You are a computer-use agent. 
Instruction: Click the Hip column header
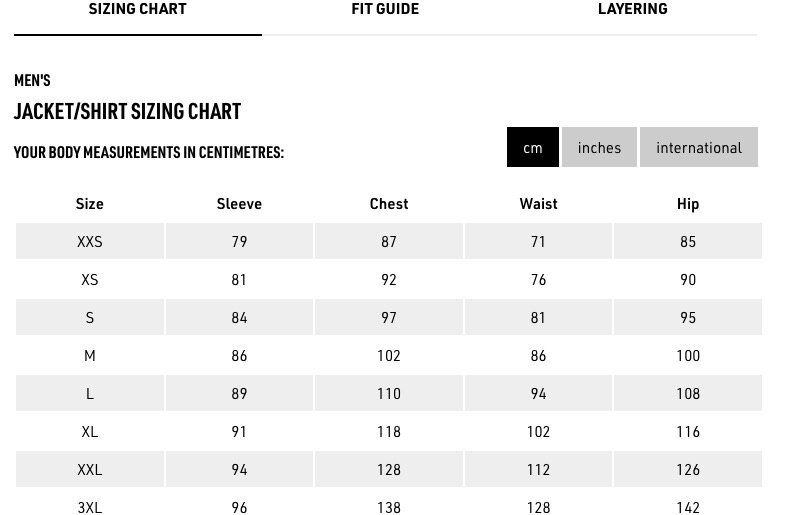pos(688,204)
